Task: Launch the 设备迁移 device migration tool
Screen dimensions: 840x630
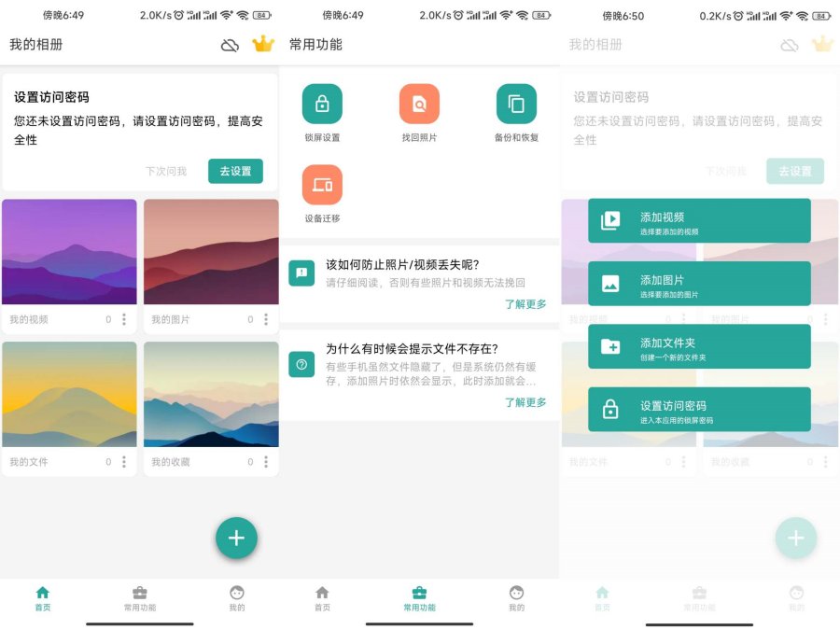Action: click(x=322, y=185)
